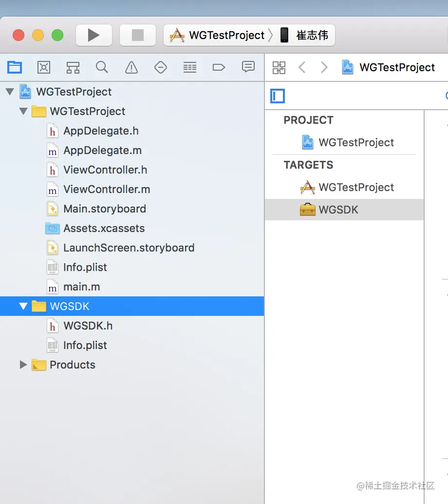
Task: Hide the project and targets list
Action: (x=278, y=96)
